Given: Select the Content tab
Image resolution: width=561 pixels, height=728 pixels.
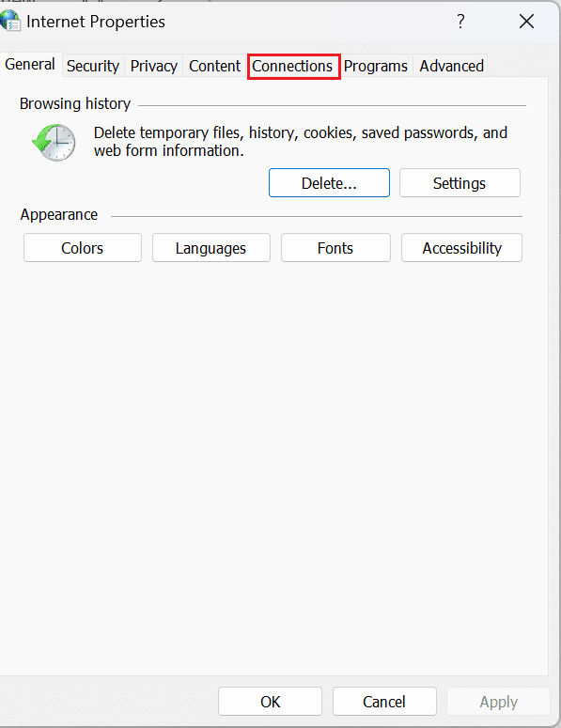Looking at the screenshot, I should click(214, 66).
